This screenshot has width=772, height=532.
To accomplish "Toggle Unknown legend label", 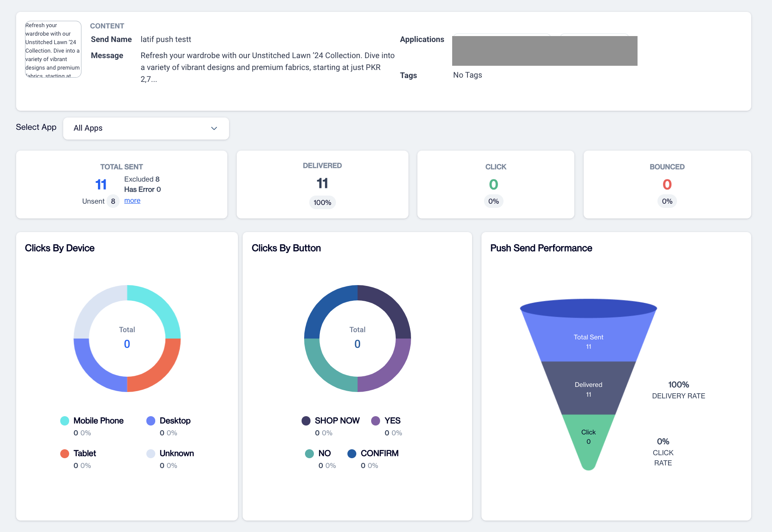I will 177,454.
